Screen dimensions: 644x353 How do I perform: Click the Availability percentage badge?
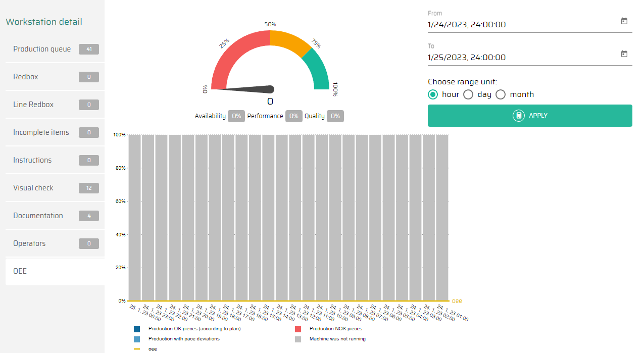point(236,116)
